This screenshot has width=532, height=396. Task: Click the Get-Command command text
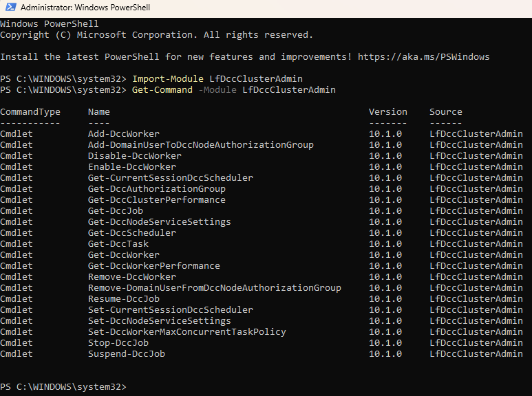click(x=162, y=90)
